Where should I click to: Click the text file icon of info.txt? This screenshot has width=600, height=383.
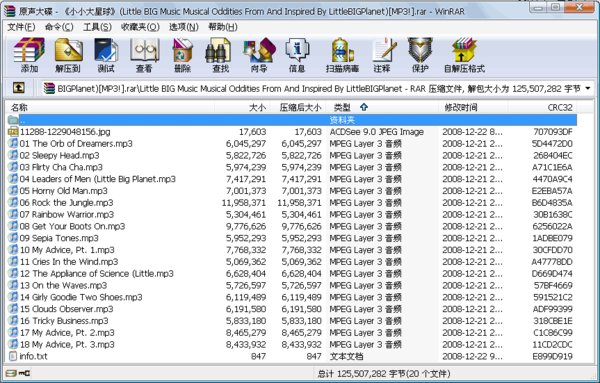coord(13,356)
